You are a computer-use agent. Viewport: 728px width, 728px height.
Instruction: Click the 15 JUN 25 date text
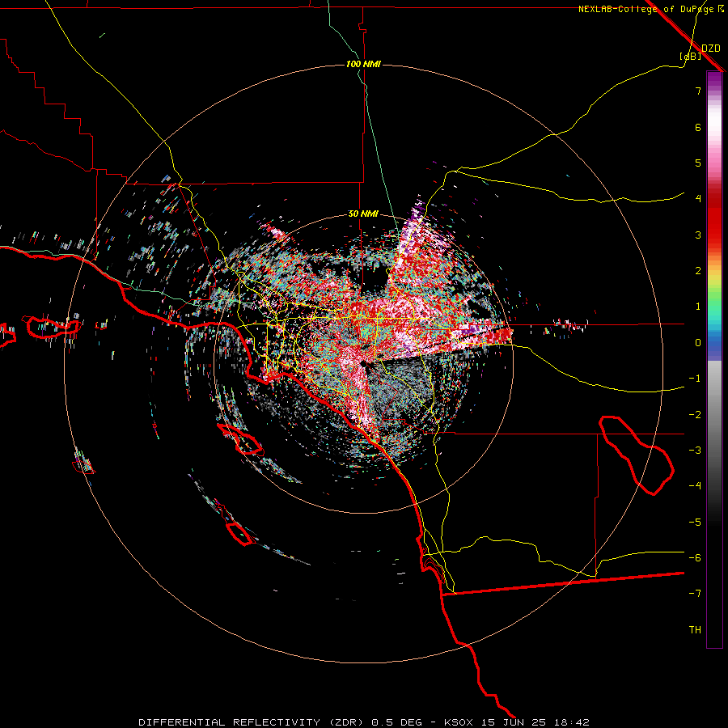(514, 722)
